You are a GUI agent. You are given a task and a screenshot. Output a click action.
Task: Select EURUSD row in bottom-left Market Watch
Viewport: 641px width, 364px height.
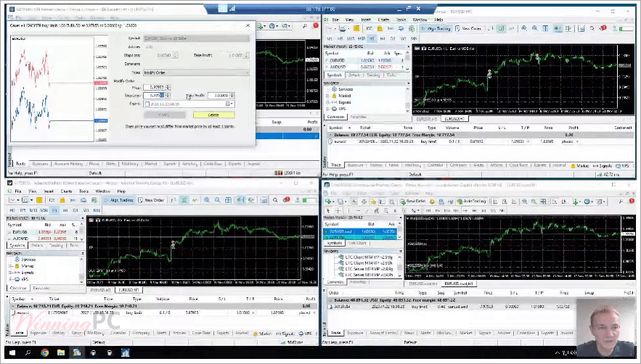44,232
